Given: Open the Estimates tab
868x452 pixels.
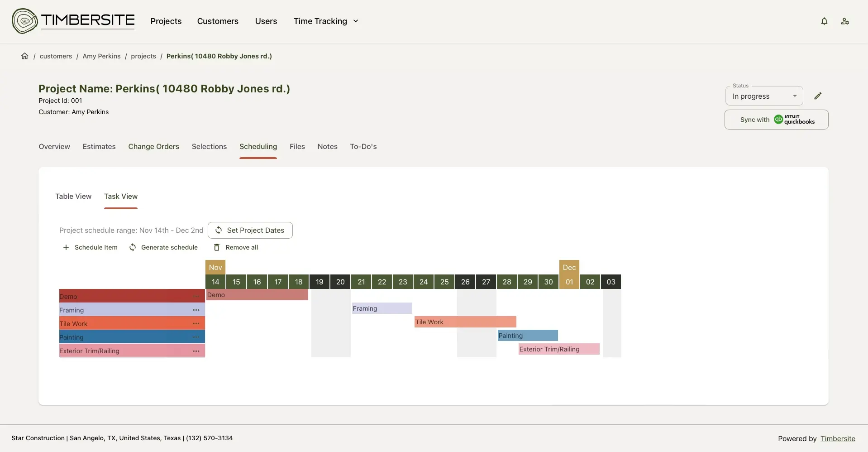Looking at the screenshot, I should [x=99, y=147].
